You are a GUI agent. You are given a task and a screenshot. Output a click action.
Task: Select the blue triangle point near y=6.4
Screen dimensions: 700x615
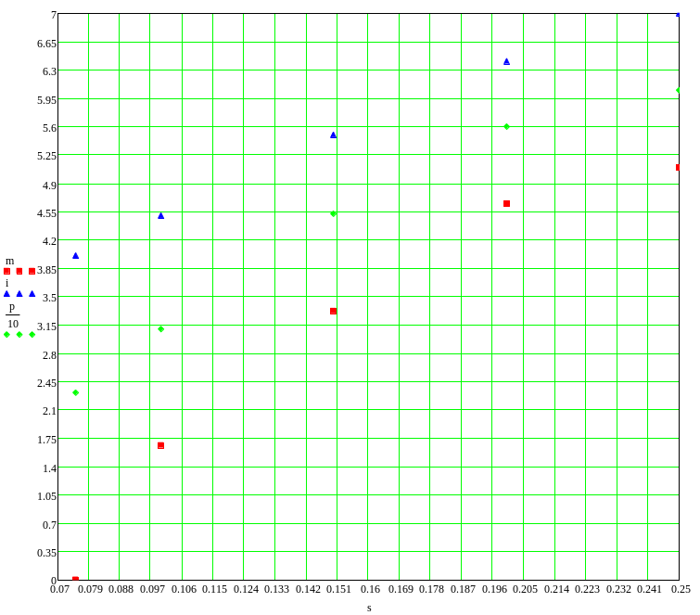(506, 61)
